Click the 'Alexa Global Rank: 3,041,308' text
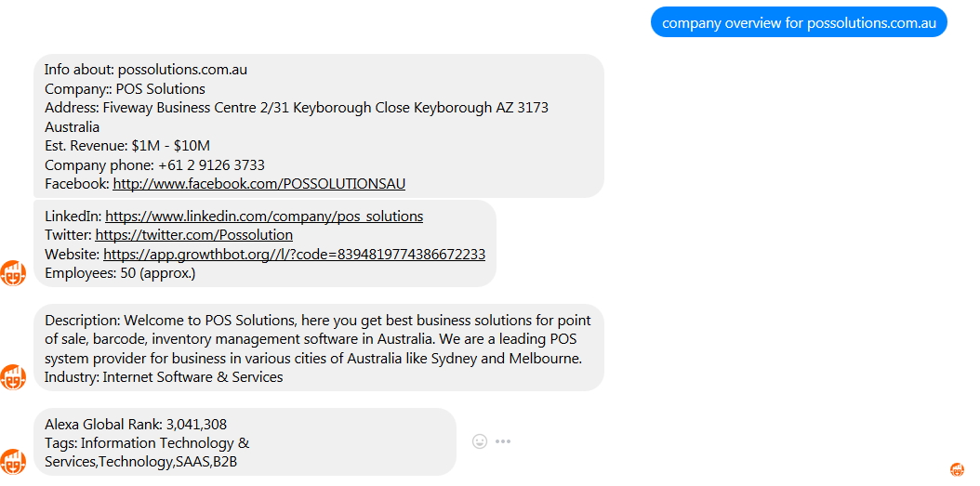980x486 pixels. coord(136,424)
